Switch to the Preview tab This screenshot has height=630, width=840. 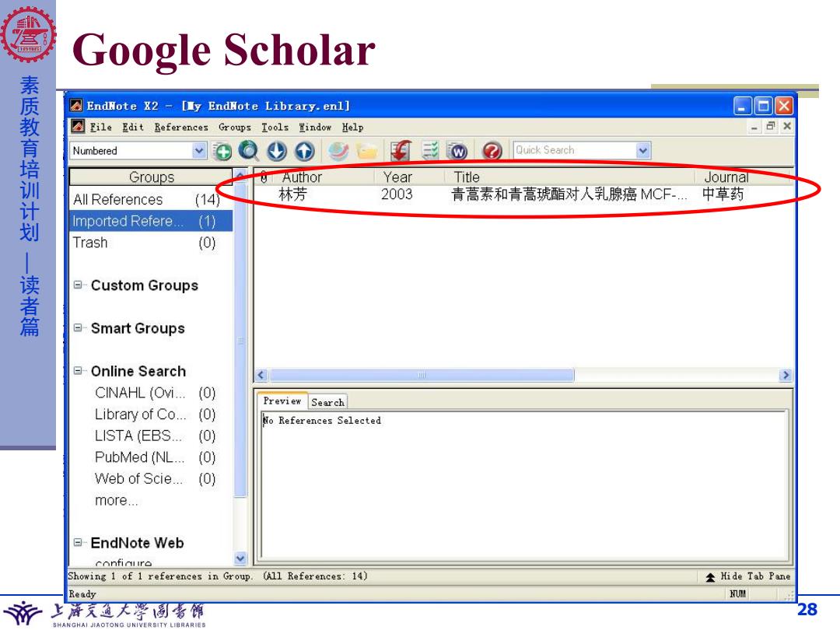point(282,401)
